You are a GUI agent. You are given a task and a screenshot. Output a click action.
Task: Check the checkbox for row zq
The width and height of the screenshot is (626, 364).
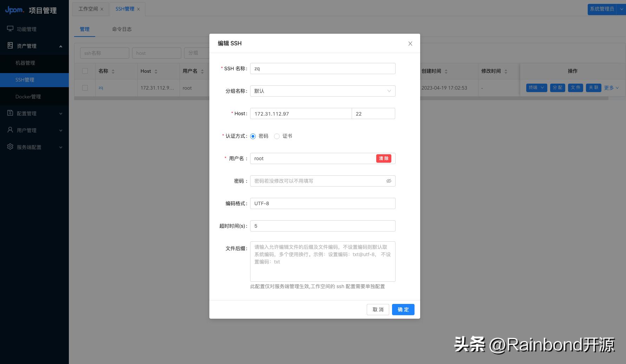[x=85, y=87]
